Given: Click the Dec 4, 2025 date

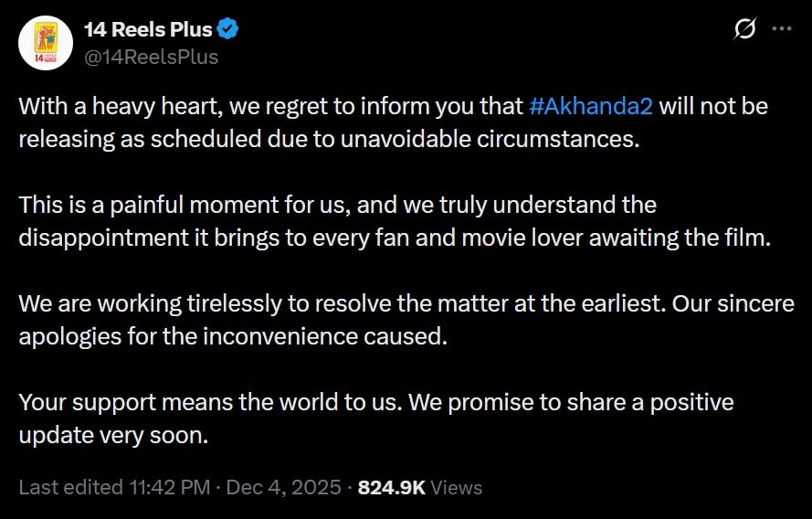Looking at the screenshot, I should pyautogui.click(x=282, y=487).
